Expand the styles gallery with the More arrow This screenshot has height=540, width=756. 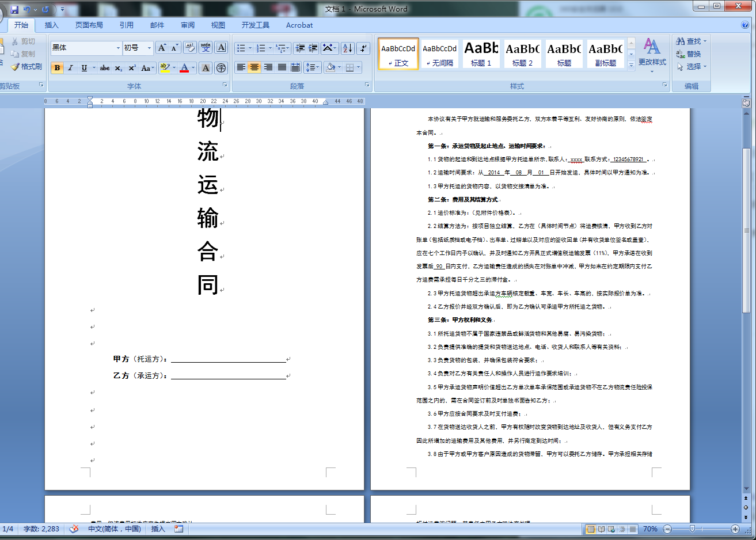tap(631, 65)
